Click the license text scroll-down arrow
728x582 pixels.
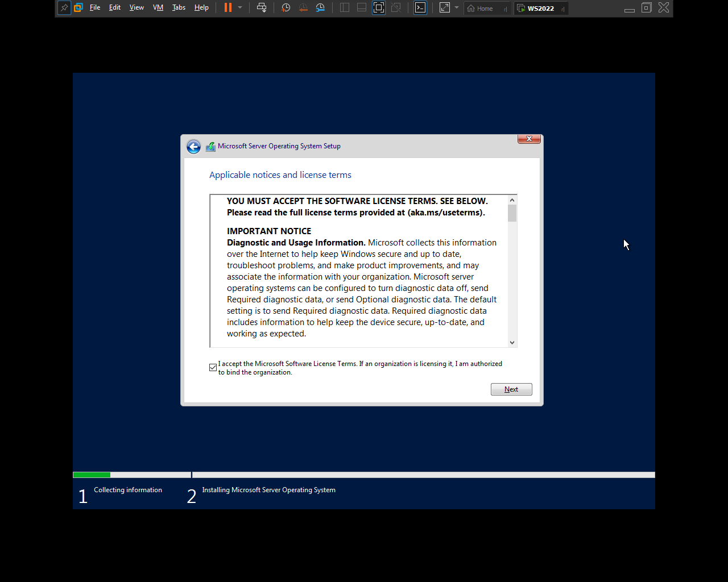(x=511, y=343)
